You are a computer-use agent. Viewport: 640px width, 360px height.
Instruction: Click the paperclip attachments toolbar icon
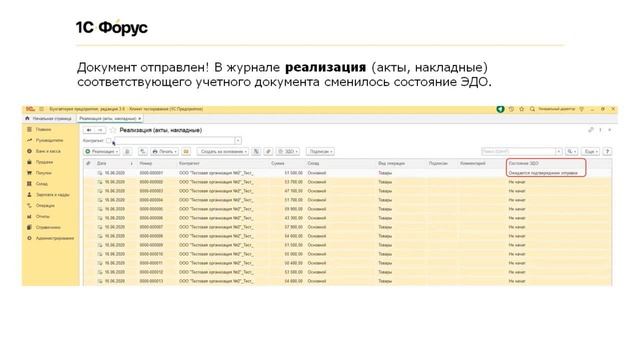pyautogui.click(x=268, y=151)
